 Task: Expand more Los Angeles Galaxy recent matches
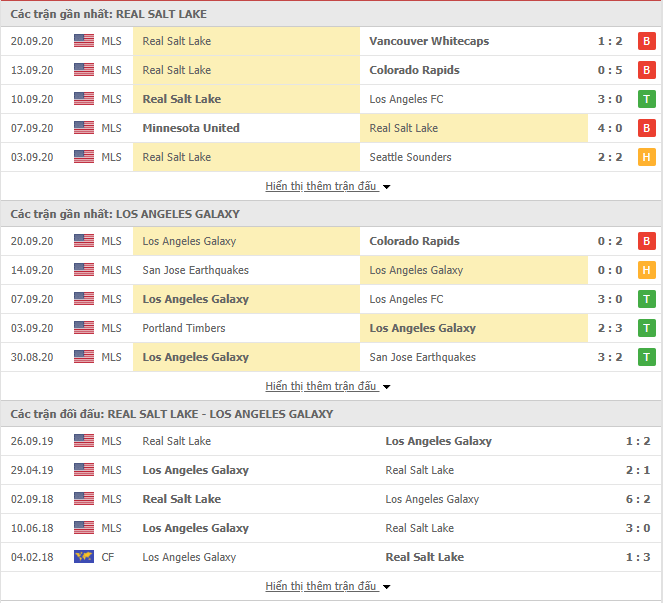[x=327, y=386]
